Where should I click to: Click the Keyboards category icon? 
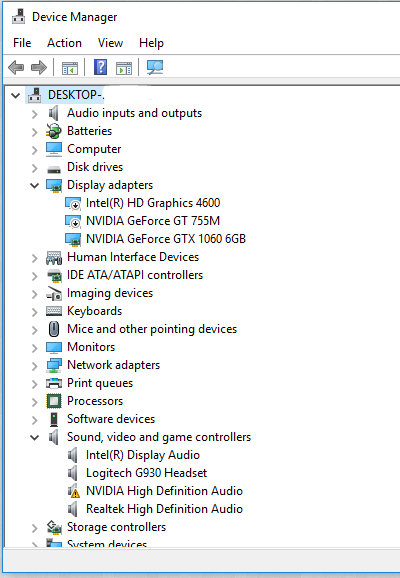pyautogui.click(x=54, y=311)
